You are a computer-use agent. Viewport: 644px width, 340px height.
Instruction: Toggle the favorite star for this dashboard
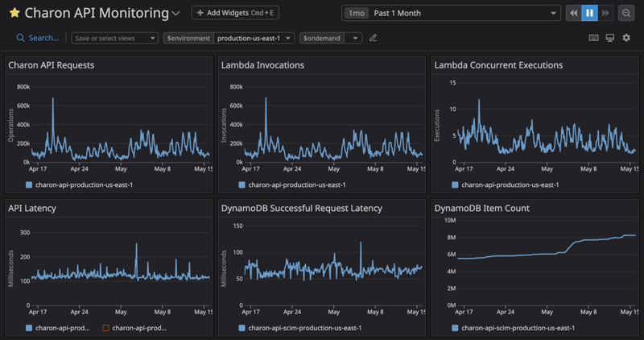[14, 13]
